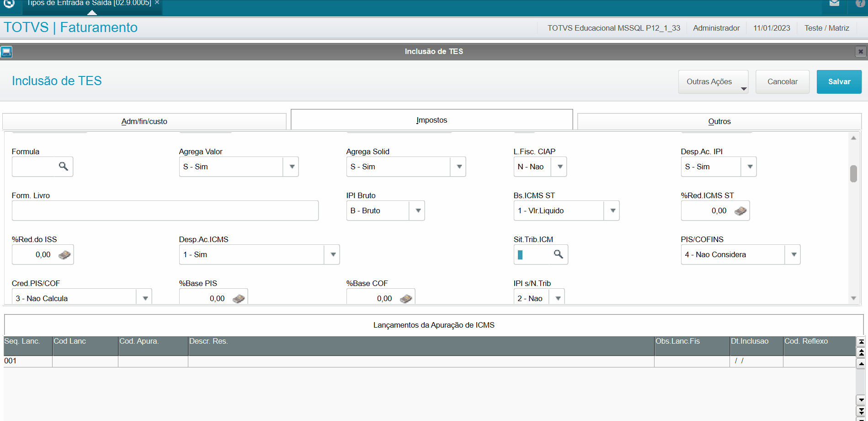This screenshot has height=421, width=868.
Task: Click the Inclusão de TES window icon
Action: pos(6,52)
